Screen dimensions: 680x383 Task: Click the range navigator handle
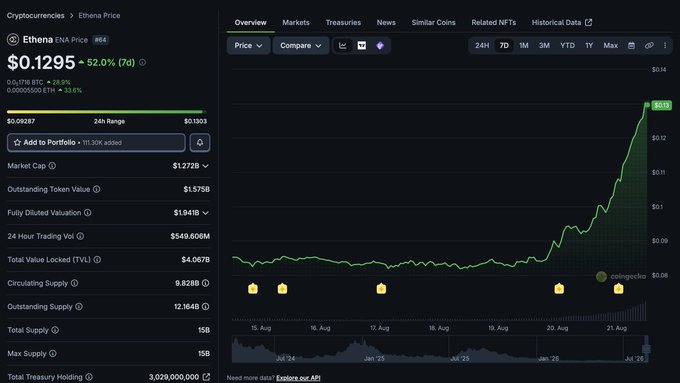tap(646, 349)
